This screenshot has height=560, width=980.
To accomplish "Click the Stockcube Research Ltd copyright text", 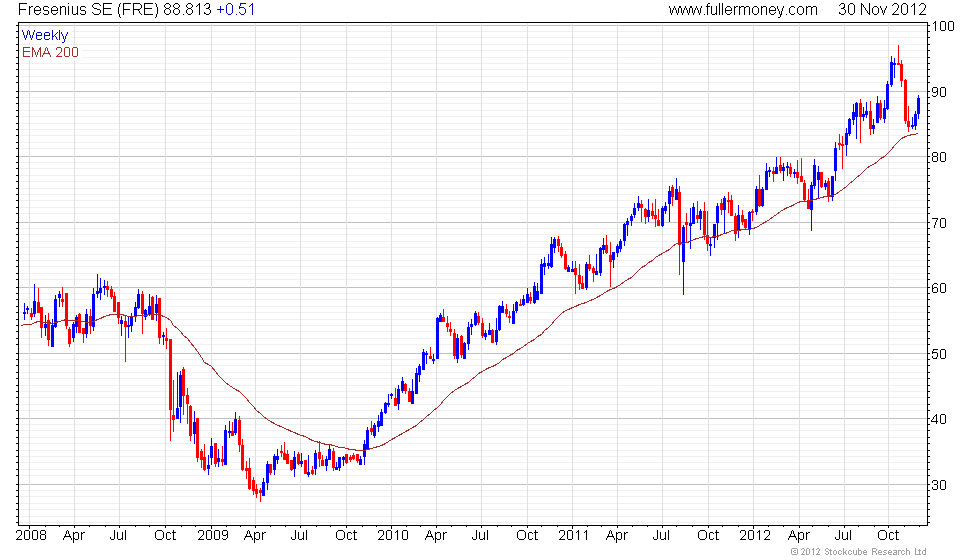I will (x=859, y=552).
